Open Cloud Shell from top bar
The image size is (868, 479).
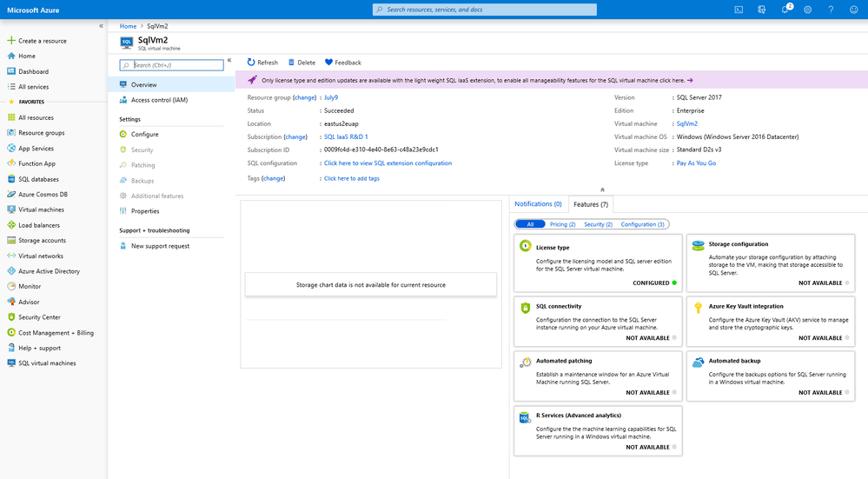coord(739,10)
